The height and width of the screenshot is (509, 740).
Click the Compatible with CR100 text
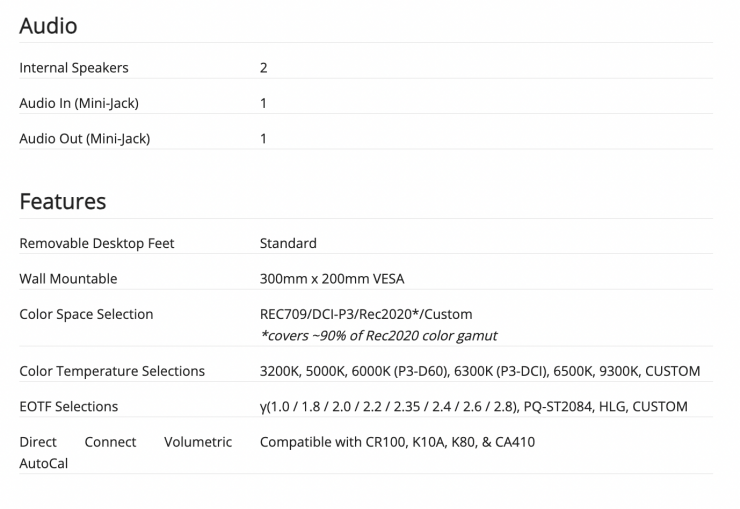(x=397, y=441)
